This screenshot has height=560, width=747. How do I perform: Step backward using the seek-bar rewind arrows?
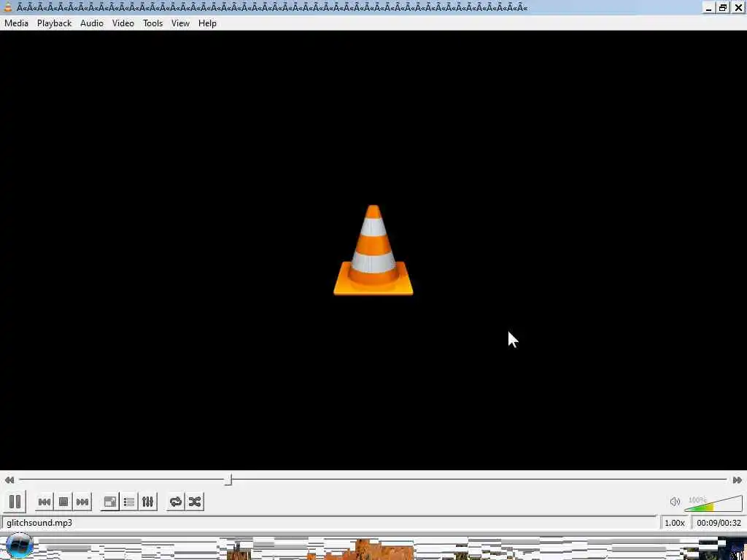[x=9, y=480]
